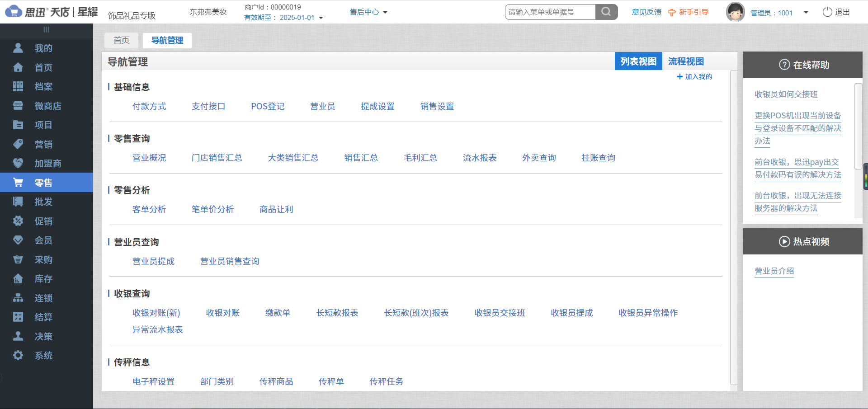Image resolution: width=868 pixels, height=409 pixels.
Task: Open 营业员介绍 under 热点视频
Action: tap(774, 271)
